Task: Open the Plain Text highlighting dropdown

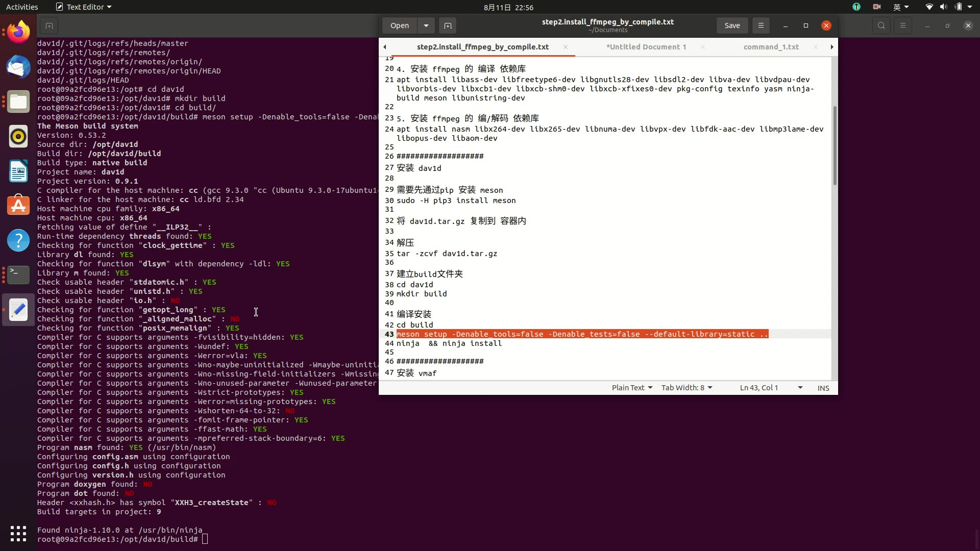Action: pyautogui.click(x=631, y=388)
